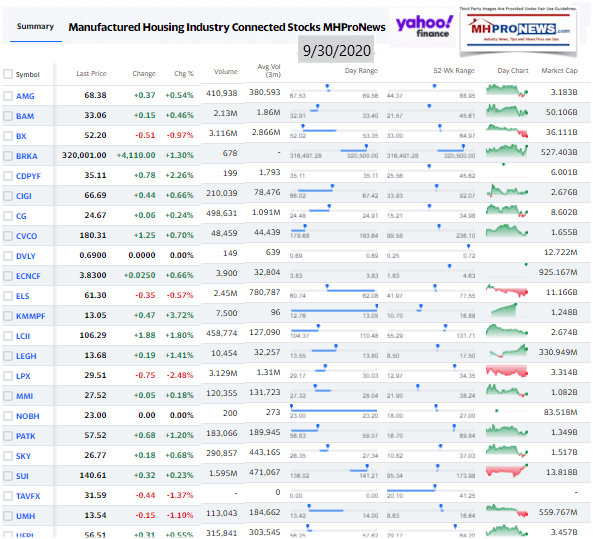Sort by Volume column header
The image size is (593, 539).
coord(225,71)
